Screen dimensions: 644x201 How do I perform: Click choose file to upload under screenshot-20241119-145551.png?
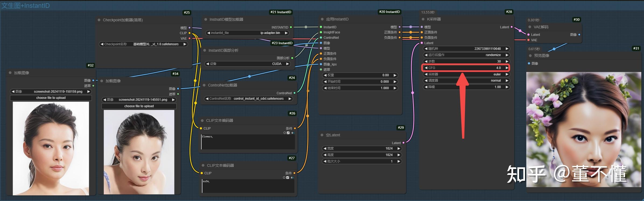[139, 106]
